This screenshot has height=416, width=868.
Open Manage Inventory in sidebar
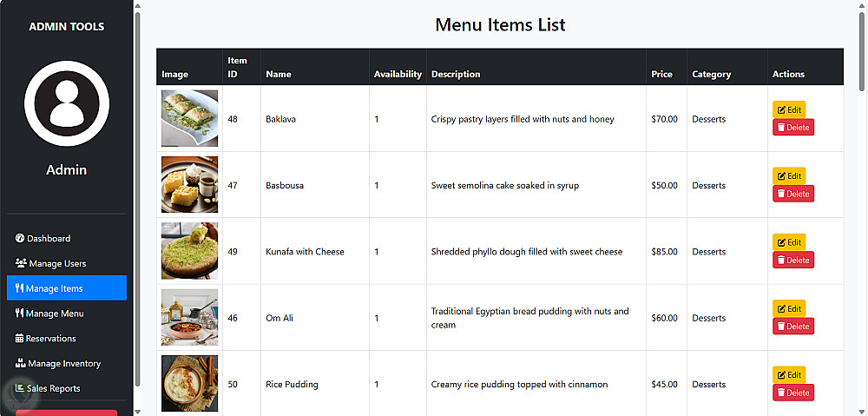pyautogui.click(x=64, y=364)
